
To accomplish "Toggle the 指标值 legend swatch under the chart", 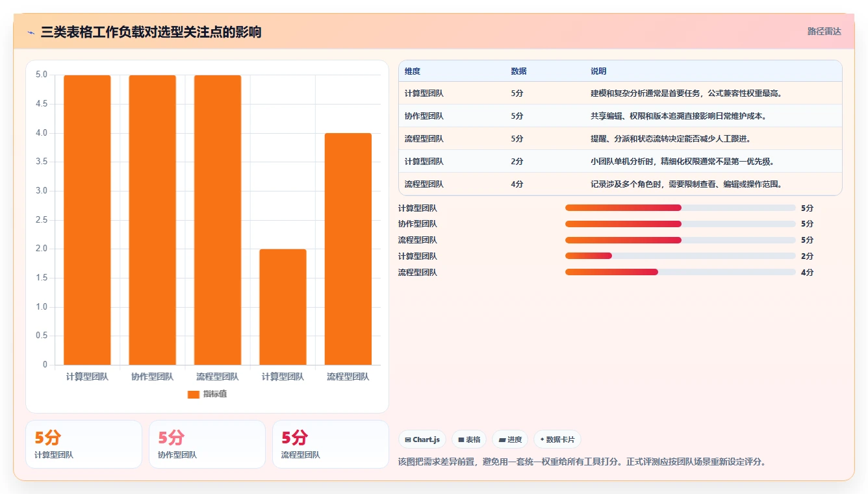I will click(x=193, y=394).
